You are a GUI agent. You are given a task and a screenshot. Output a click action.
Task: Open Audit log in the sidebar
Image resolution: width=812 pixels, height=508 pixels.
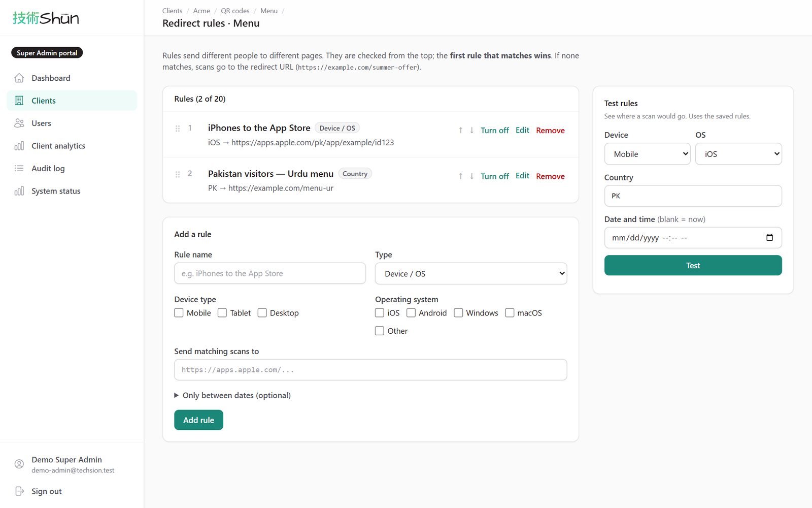pyautogui.click(x=72, y=168)
